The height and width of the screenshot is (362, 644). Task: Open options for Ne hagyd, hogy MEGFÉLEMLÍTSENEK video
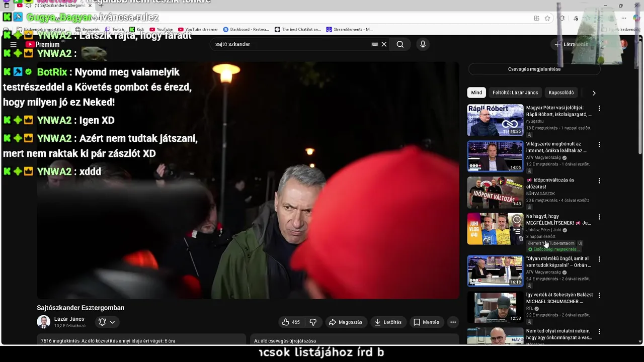[599, 217]
